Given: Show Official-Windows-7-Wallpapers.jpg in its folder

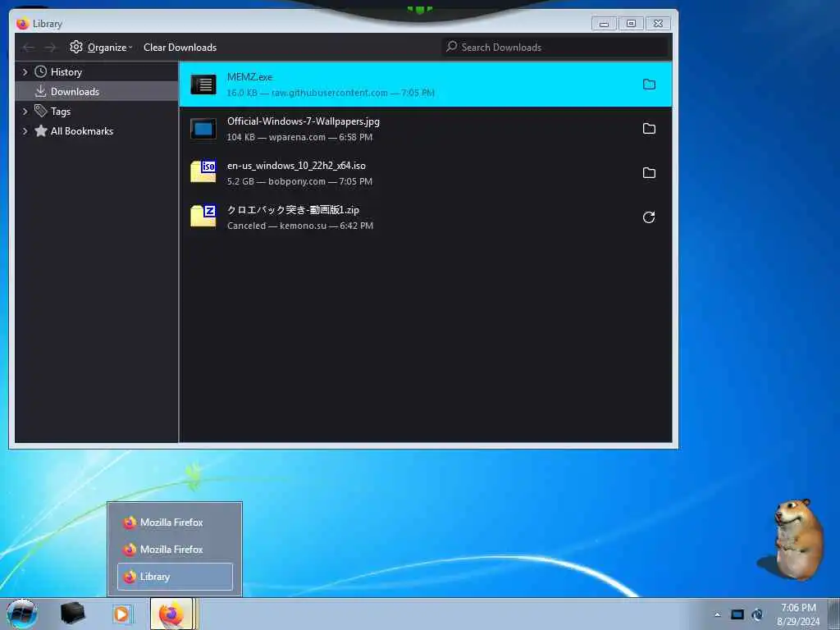Looking at the screenshot, I should point(649,129).
